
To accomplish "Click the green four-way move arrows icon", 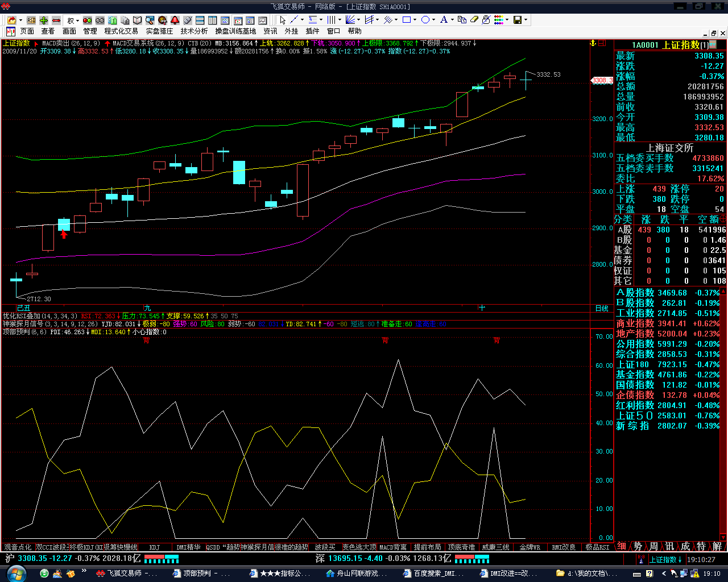I will point(44,20).
